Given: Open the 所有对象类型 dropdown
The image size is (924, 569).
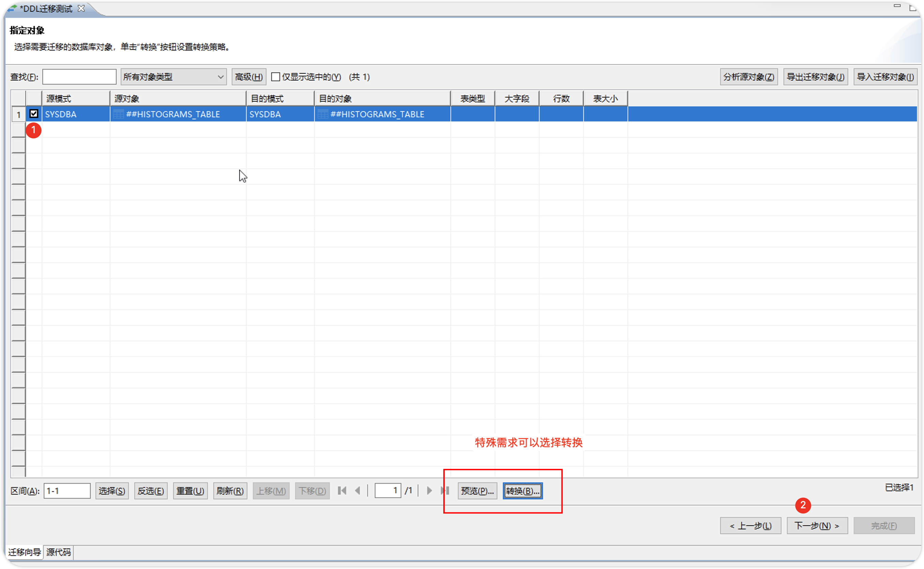Looking at the screenshot, I should tap(173, 77).
